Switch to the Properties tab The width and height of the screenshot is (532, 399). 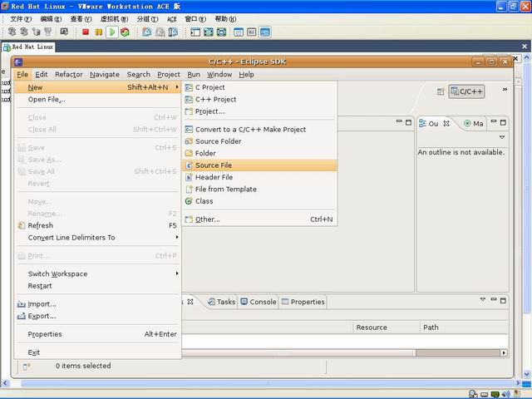click(303, 302)
